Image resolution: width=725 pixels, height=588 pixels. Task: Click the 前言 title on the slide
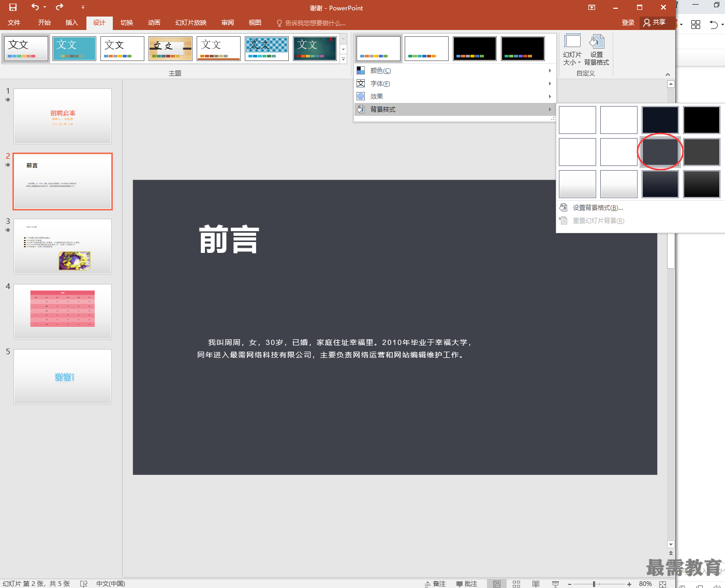click(229, 239)
